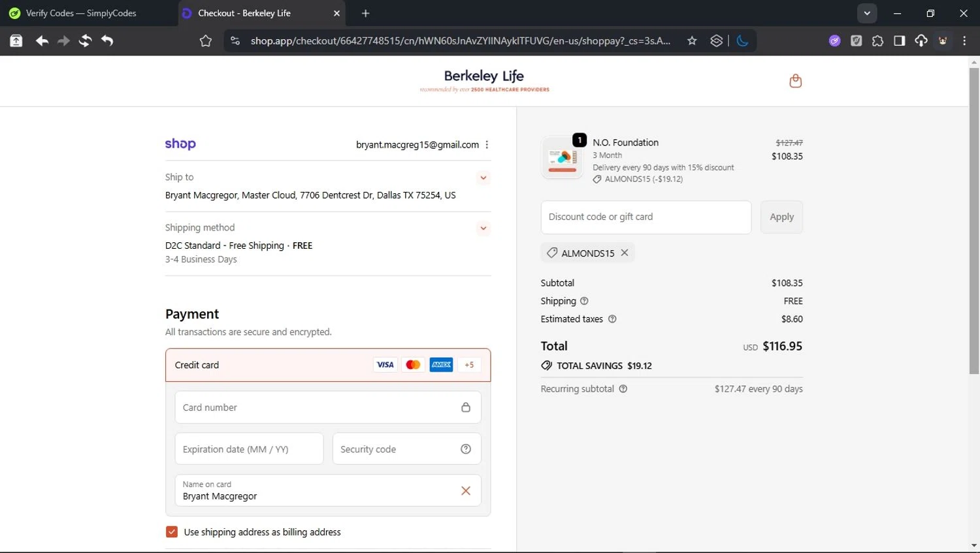Click the Estimated taxes value $8.60
980x553 pixels.
(792, 319)
